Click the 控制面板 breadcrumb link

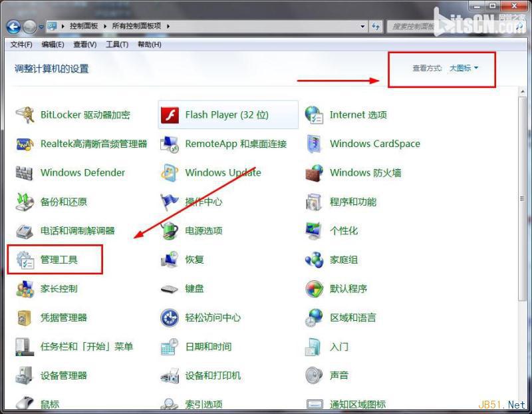tap(84, 26)
